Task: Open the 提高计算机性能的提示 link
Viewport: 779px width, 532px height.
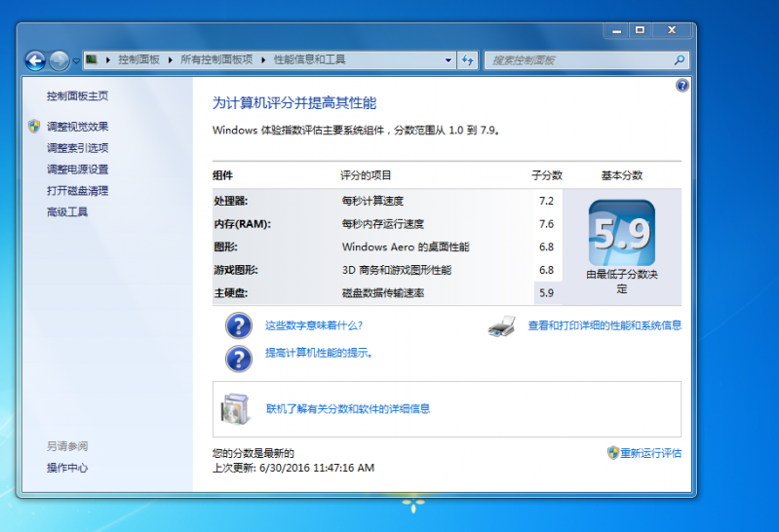Action: [x=319, y=353]
